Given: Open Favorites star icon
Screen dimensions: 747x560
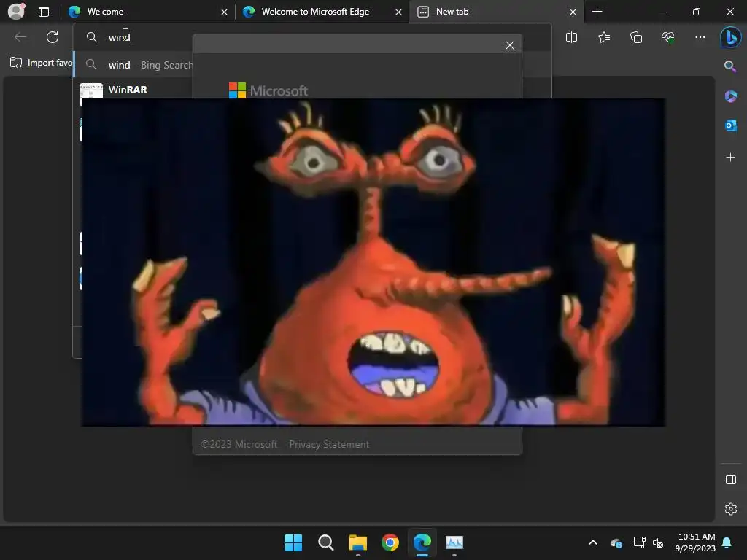Looking at the screenshot, I should pos(603,37).
